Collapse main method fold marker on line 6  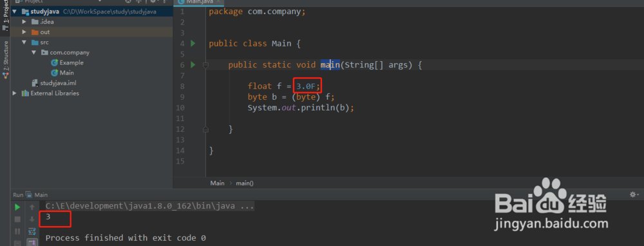tap(206, 65)
